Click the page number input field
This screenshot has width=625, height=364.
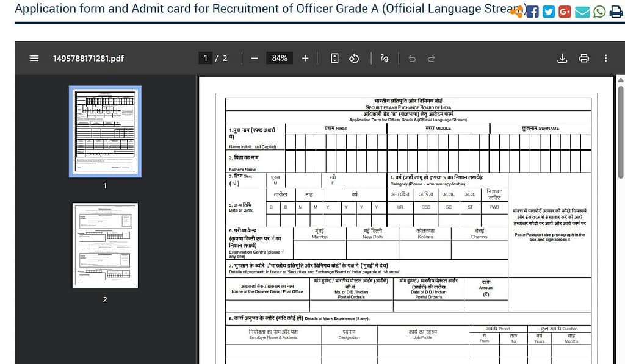(x=205, y=58)
